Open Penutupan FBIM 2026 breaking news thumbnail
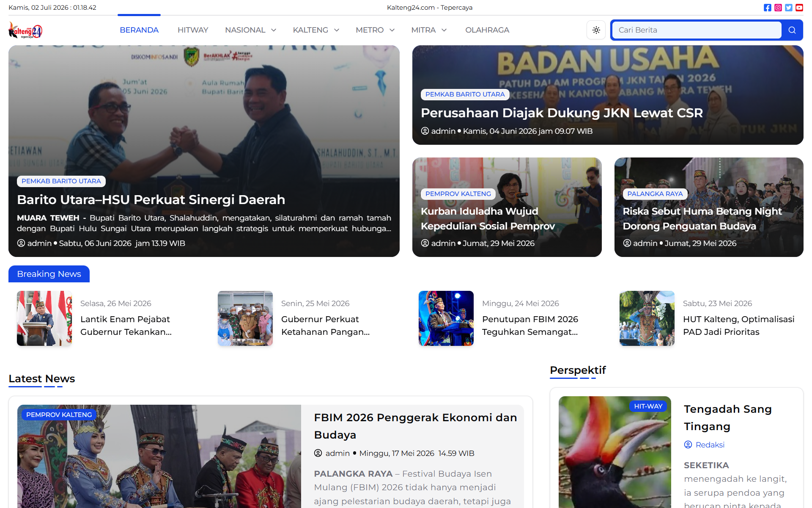 [446, 318]
